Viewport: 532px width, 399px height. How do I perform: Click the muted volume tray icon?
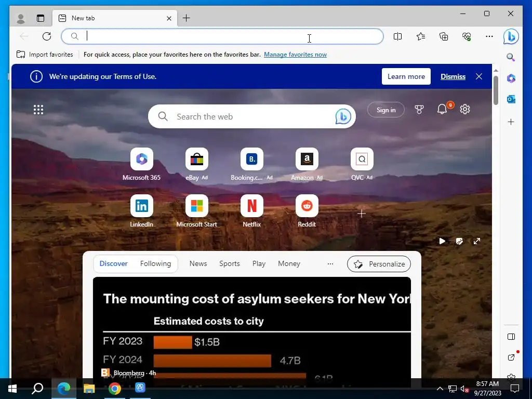[x=464, y=389]
